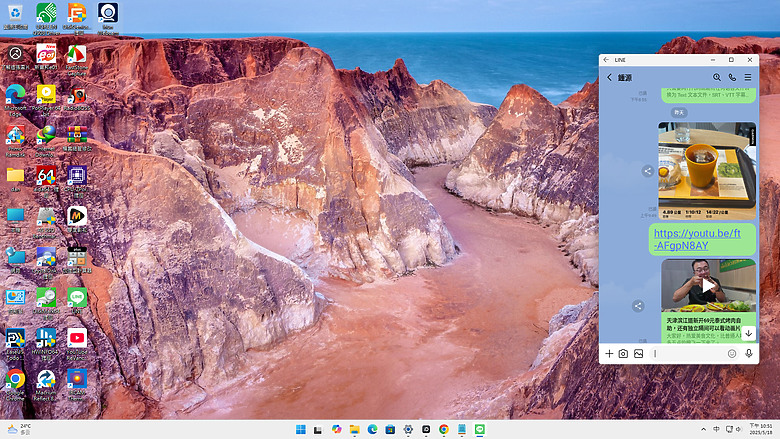
Task: Open the weather widget on the taskbar
Action: coord(19,430)
